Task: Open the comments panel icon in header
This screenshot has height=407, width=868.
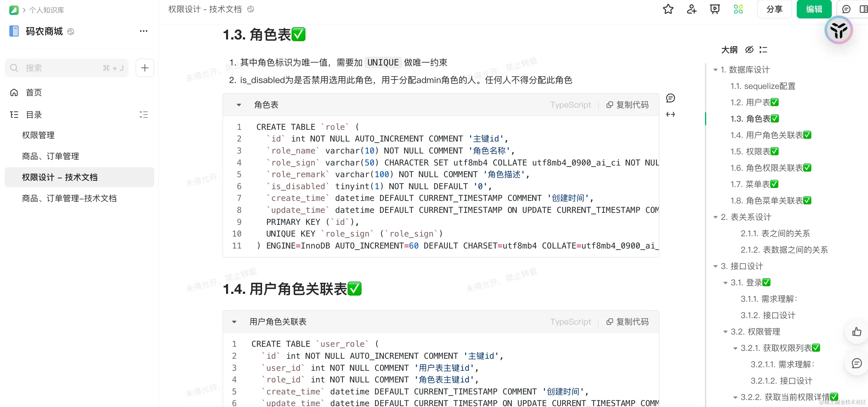Action: click(x=846, y=9)
